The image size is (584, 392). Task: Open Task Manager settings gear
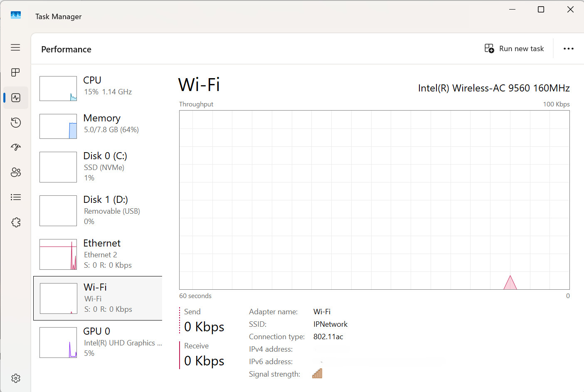pyautogui.click(x=16, y=378)
